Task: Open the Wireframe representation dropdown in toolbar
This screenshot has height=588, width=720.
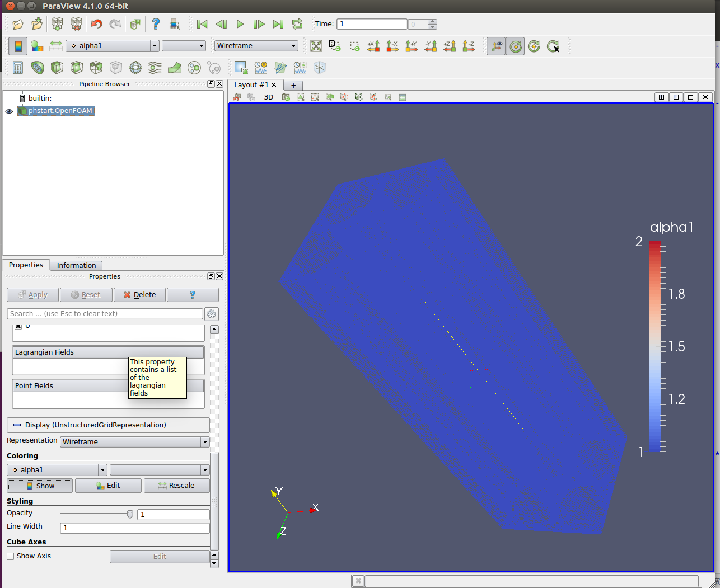Action: point(256,46)
